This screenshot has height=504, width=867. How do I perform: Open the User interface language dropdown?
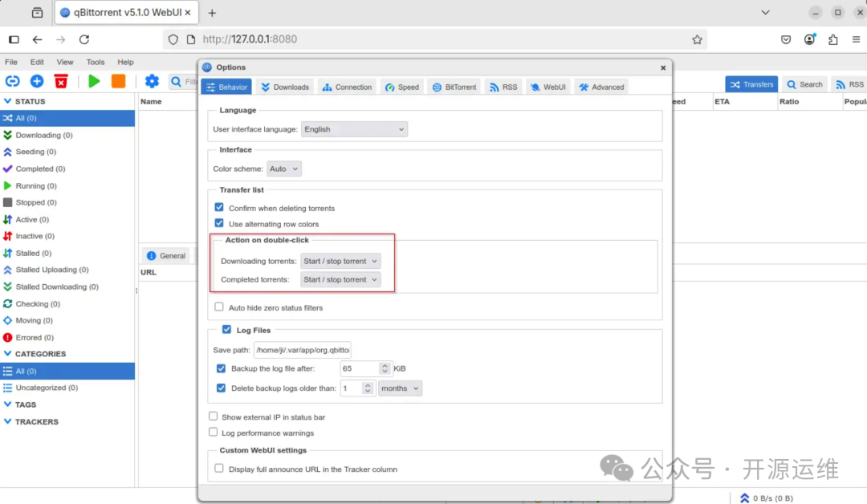click(352, 128)
